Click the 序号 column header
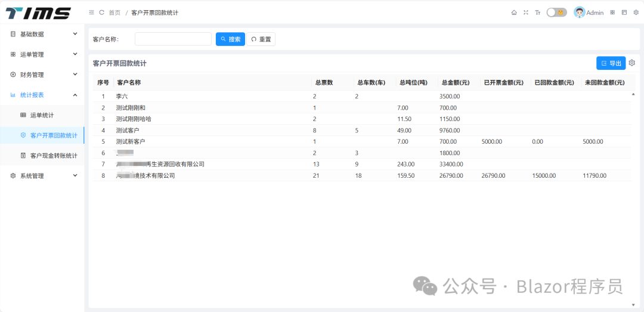This screenshot has height=312, width=644. tap(103, 83)
